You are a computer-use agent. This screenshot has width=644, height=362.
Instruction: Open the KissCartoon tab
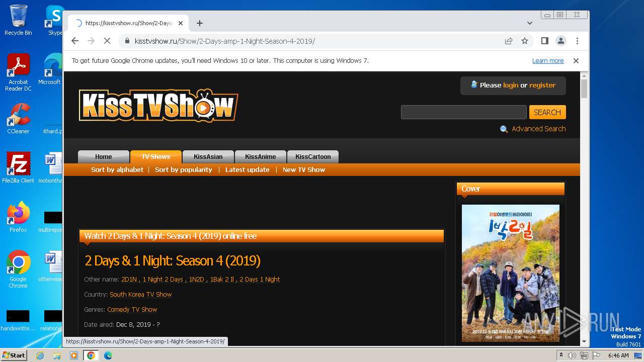[x=313, y=157]
